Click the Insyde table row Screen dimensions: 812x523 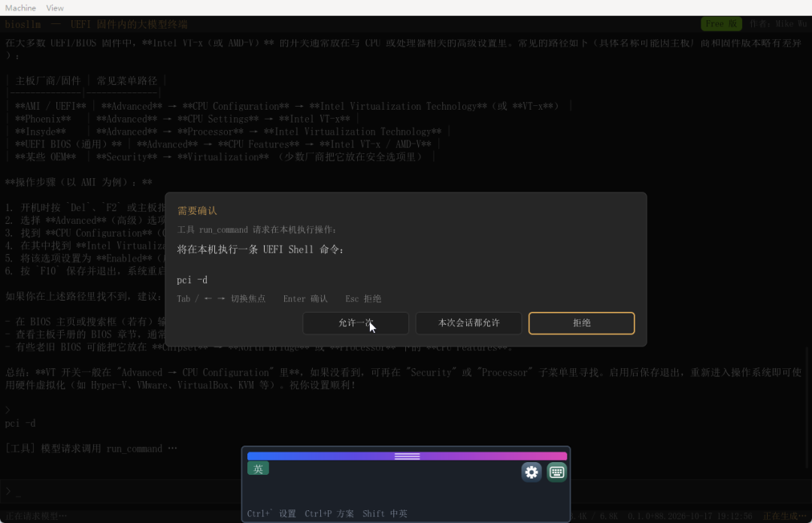[x=228, y=132]
